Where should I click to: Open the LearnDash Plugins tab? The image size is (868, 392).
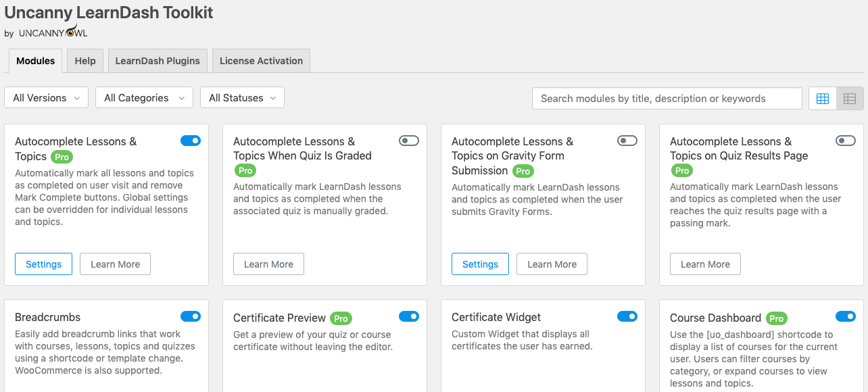pyautogui.click(x=157, y=60)
